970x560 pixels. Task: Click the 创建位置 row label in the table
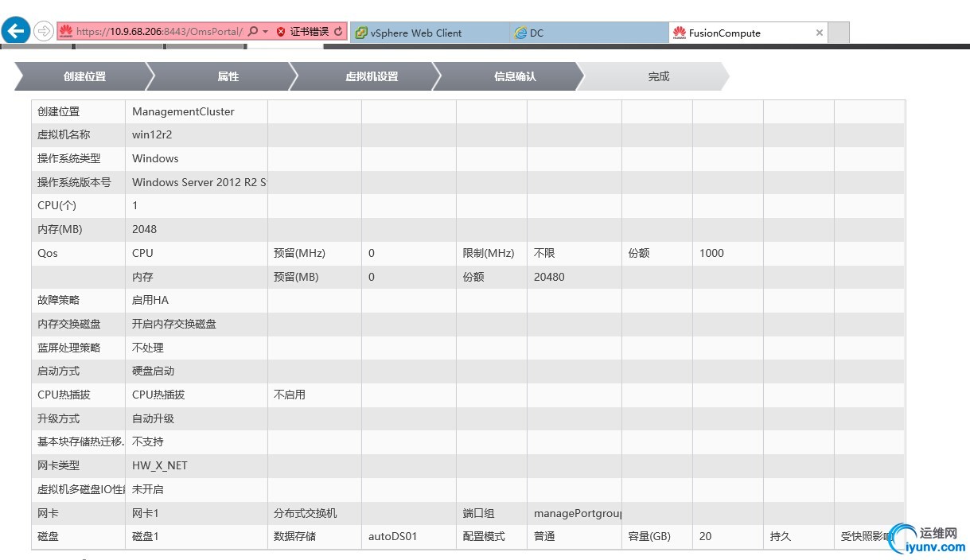pyautogui.click(x=59, y=111)
